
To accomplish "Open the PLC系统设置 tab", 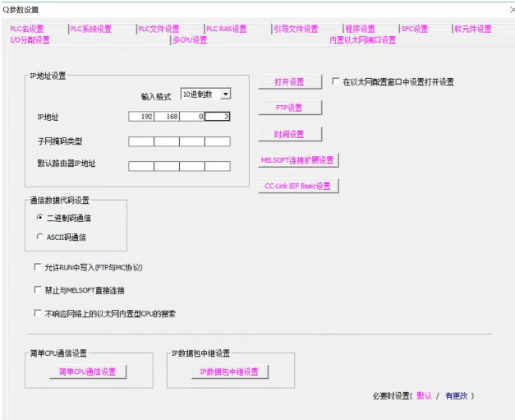I will click(x=91, y=30).
